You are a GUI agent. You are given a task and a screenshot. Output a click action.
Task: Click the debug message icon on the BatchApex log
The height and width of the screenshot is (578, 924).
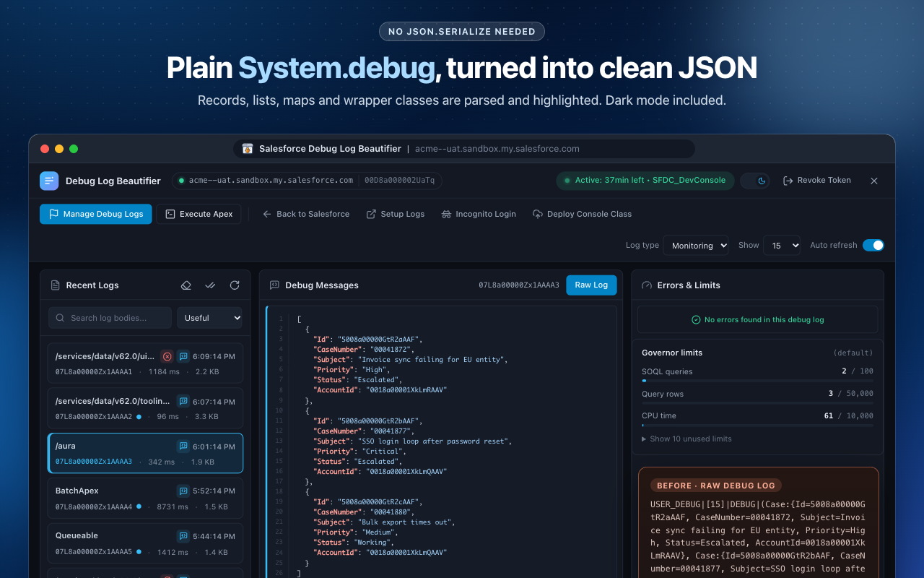point(183,491)
